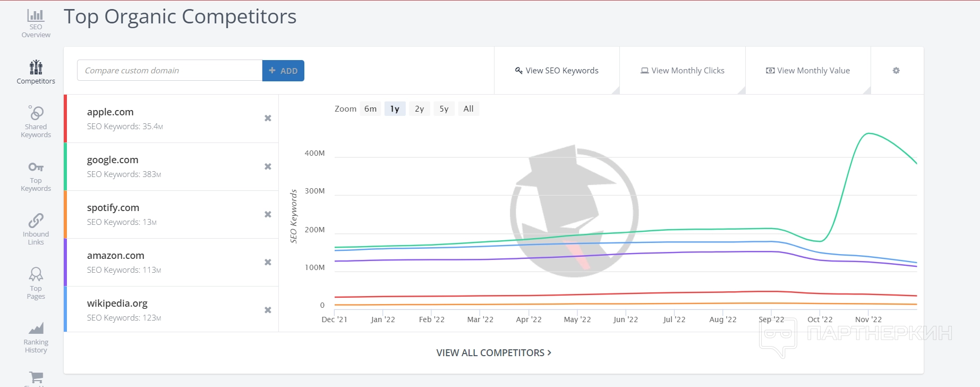Click the SEO Keywords: 35.4M text
The image size is (980, 387).
coord(125,127)
